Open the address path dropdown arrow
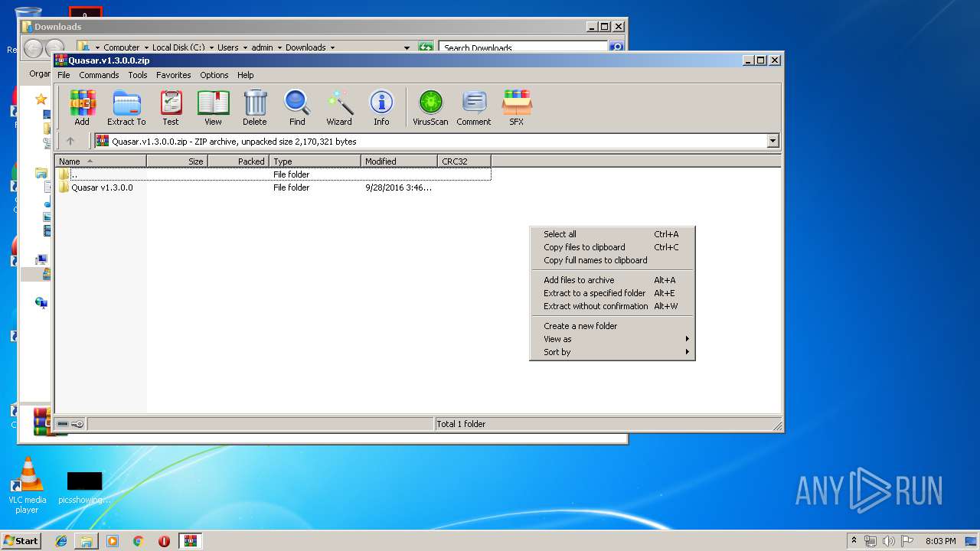 [773, 141]
